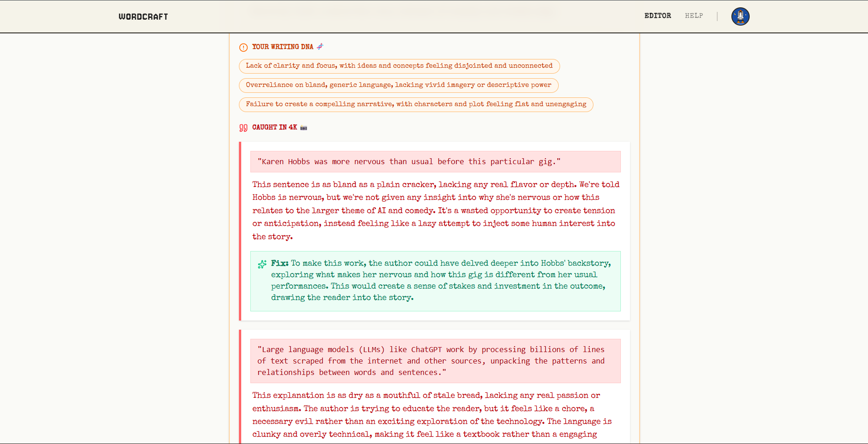This screenshot has height=444, width=868.
Task: Click the green Fix recommendation box
Action: coord(435,281)
